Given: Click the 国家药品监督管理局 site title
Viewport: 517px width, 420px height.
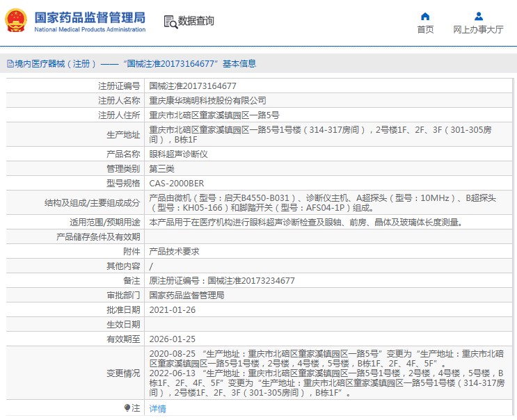Looking at the screenshot, I should click(x=90, y=17).
